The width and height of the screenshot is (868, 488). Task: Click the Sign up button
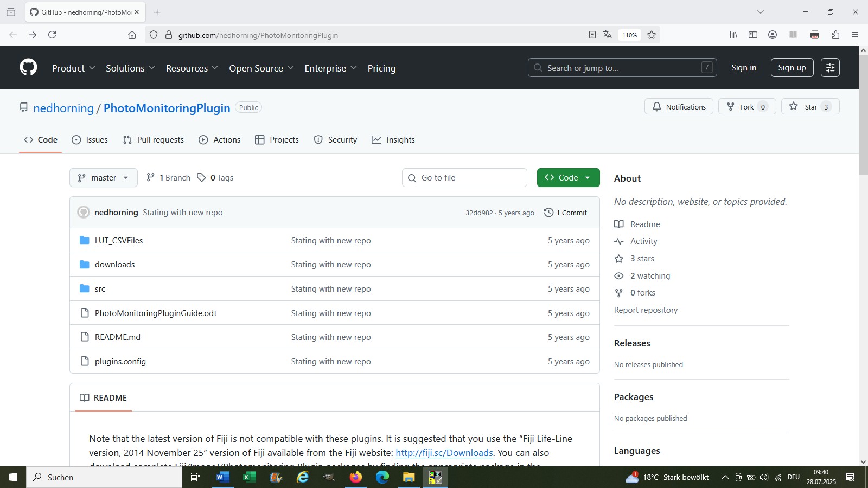tap(792, 68)
